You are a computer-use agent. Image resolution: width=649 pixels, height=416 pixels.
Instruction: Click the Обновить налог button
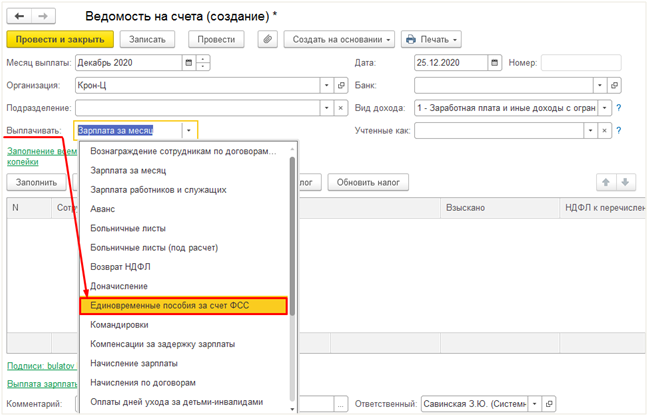tap(368, 182)
